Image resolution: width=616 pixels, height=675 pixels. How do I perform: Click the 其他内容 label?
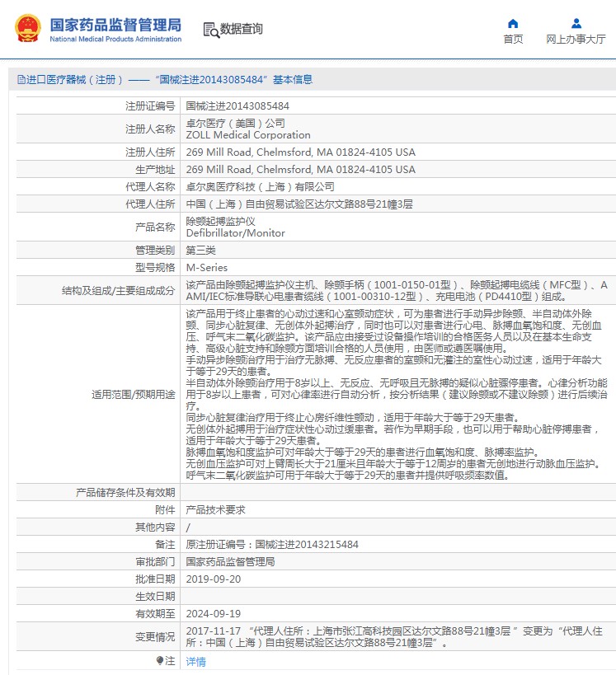point(155,527)
